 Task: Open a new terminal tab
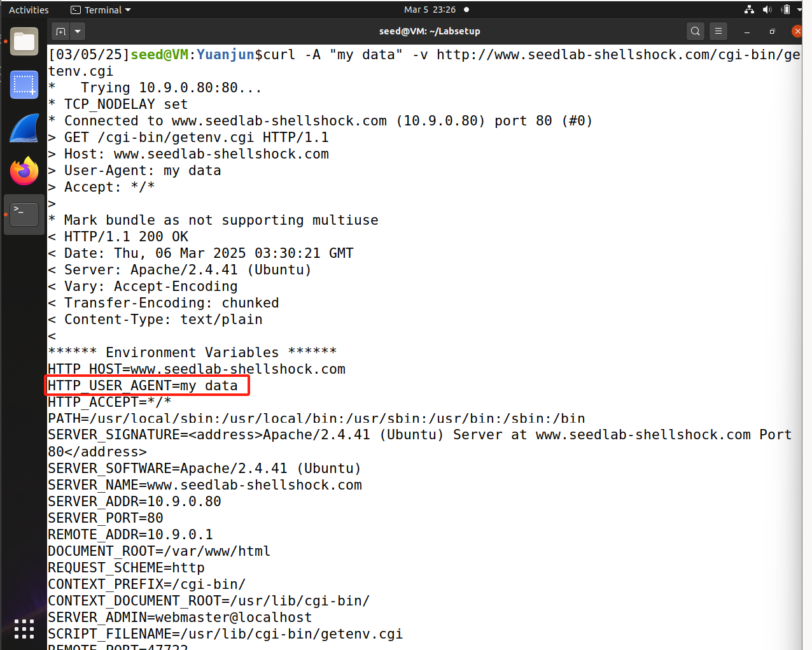[x=60, y=31]
